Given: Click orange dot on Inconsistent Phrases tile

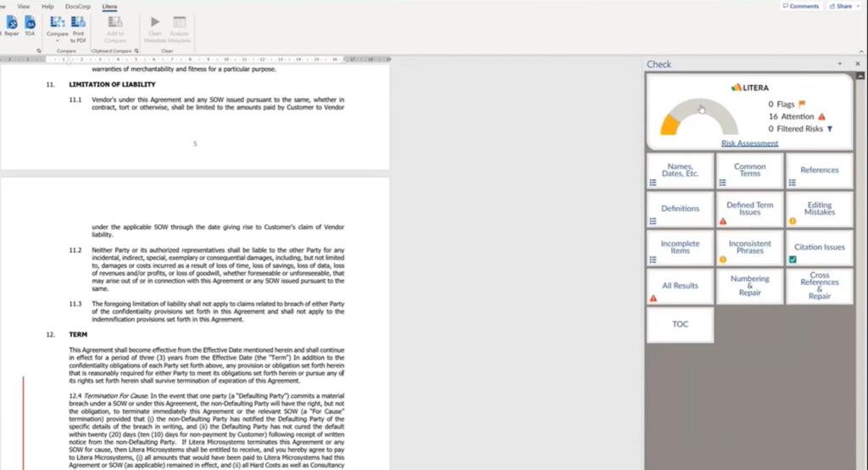Looking at the screenshot, I should click(722, 260).
